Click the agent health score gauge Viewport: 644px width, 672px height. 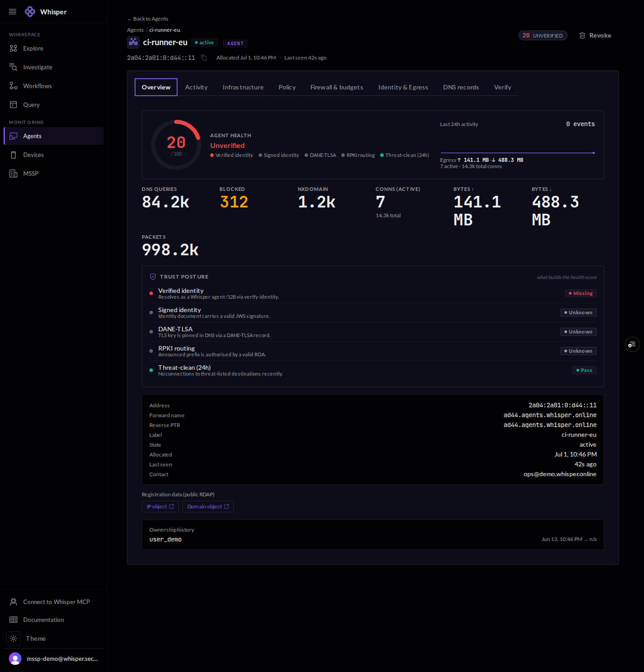(176, 145)
